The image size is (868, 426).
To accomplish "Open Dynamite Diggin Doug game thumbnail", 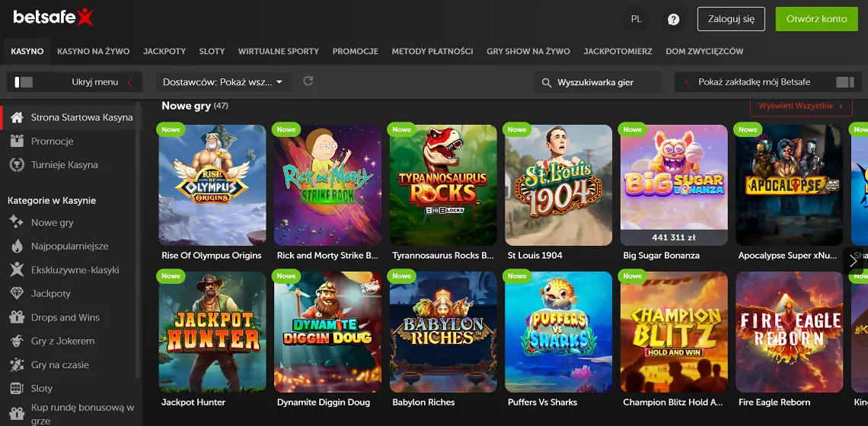I will pos(327,332).
